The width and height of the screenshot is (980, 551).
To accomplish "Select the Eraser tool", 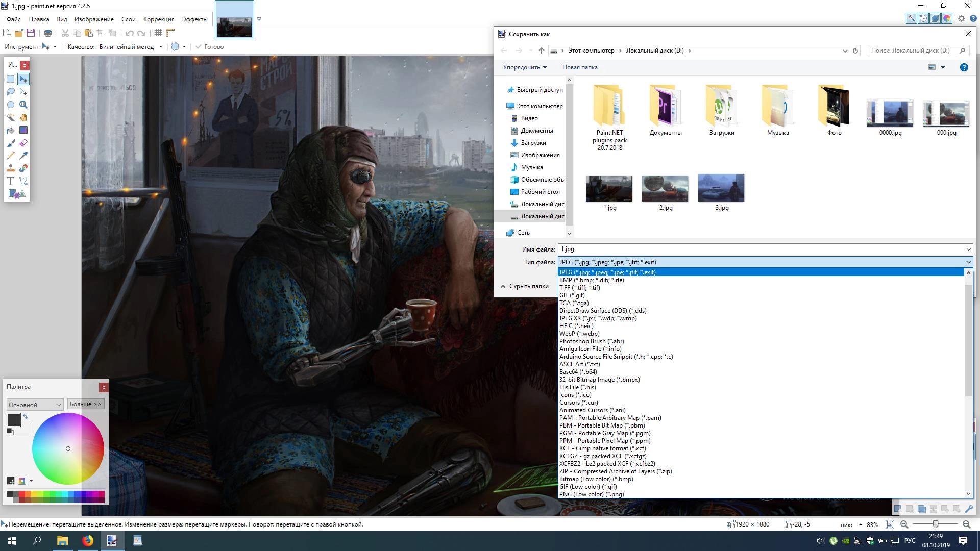I will coord(23,143).
